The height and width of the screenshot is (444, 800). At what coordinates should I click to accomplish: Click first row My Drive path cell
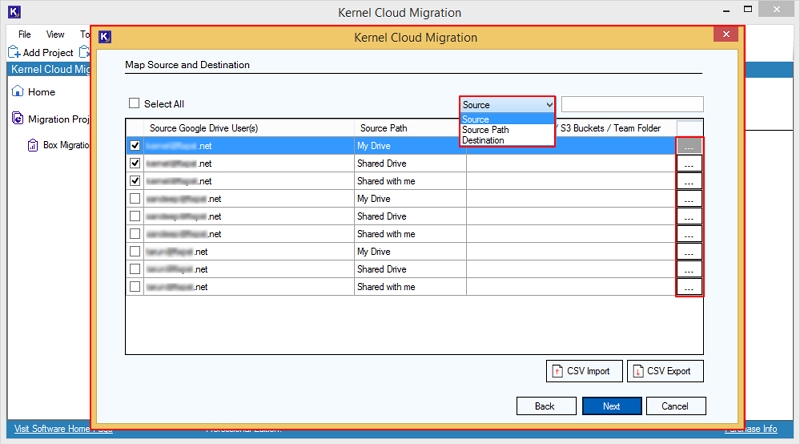pyautogui.click(x=410, y=145)
